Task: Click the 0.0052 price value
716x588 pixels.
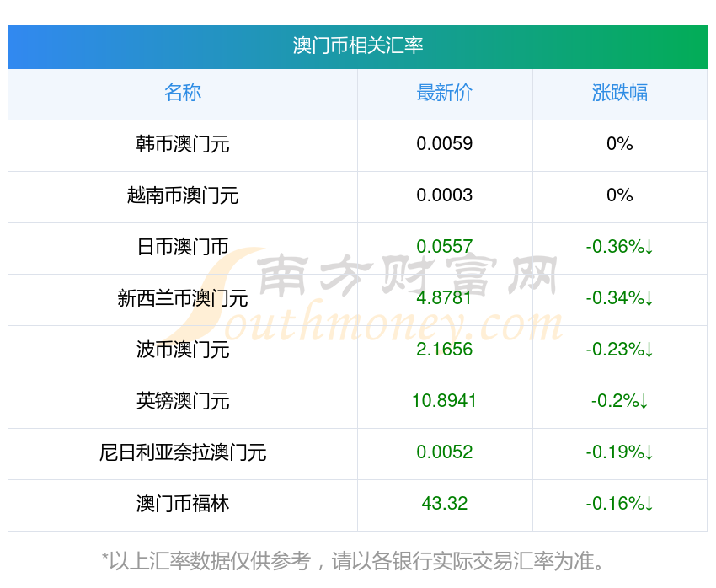Action: click(444, 452)
